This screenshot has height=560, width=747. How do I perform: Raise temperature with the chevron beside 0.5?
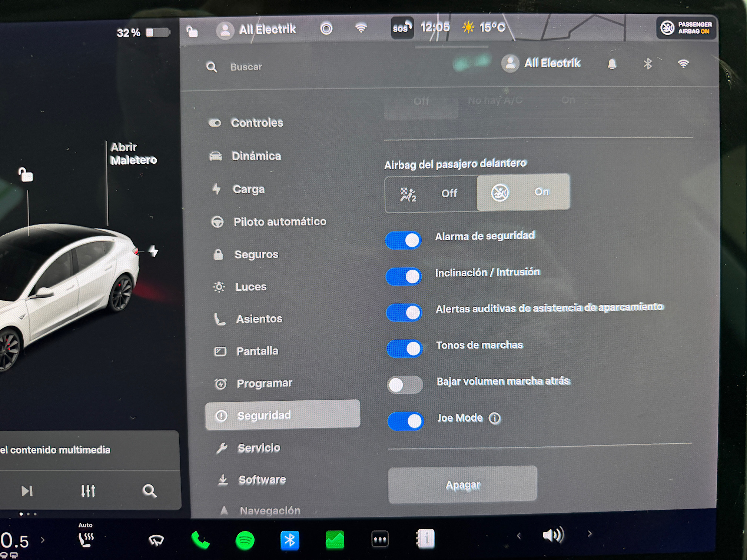click(43, 540)
